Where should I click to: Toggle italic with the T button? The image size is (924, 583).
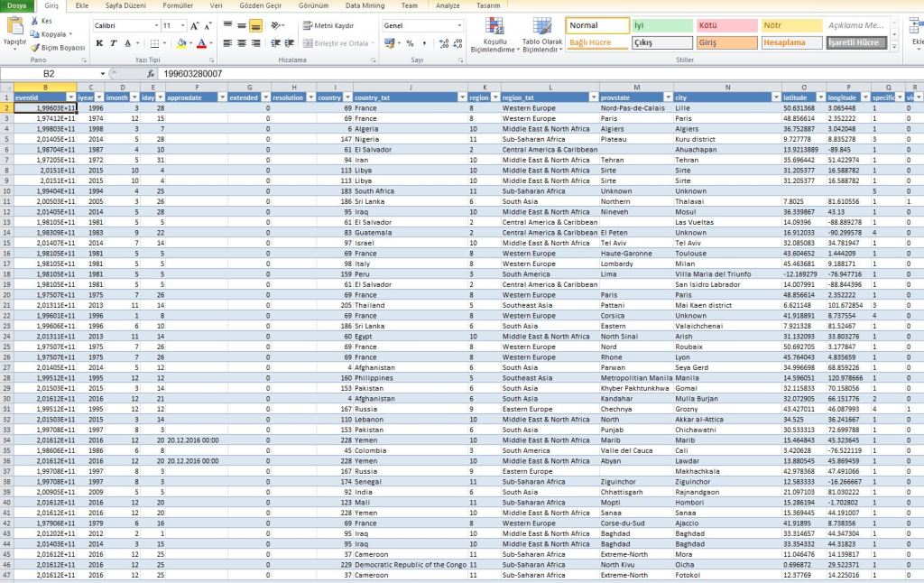[x=114, y=43]
